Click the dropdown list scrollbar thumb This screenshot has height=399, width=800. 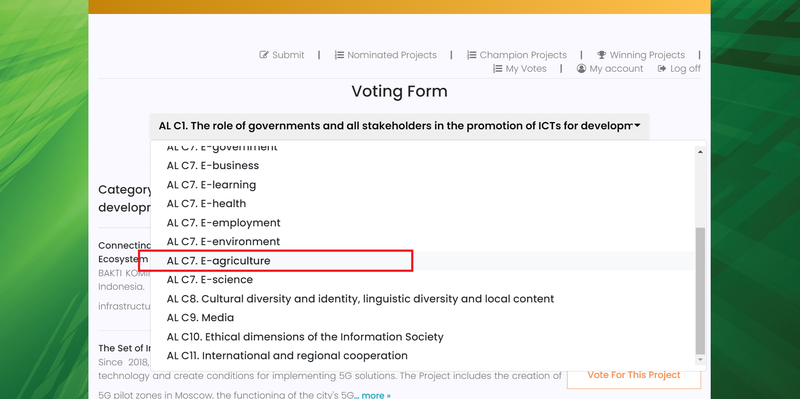click(x=701, y=291)
